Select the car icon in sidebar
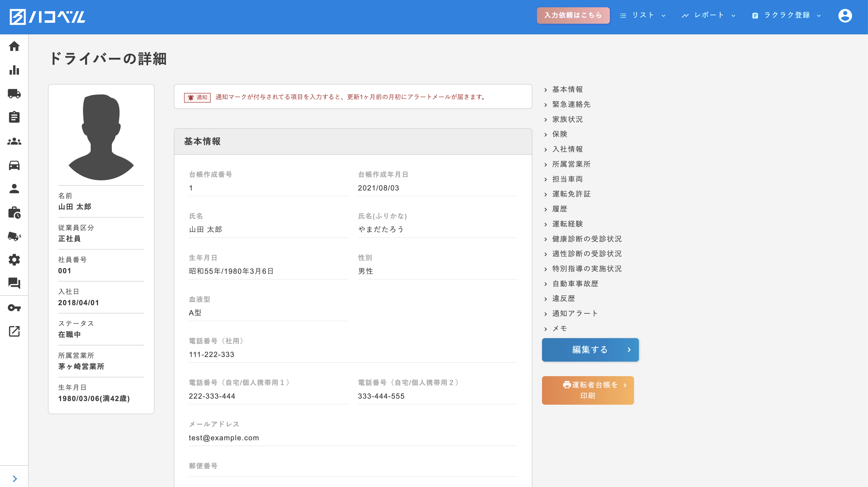This screenshot has width=868, height=487. point(14,165)
